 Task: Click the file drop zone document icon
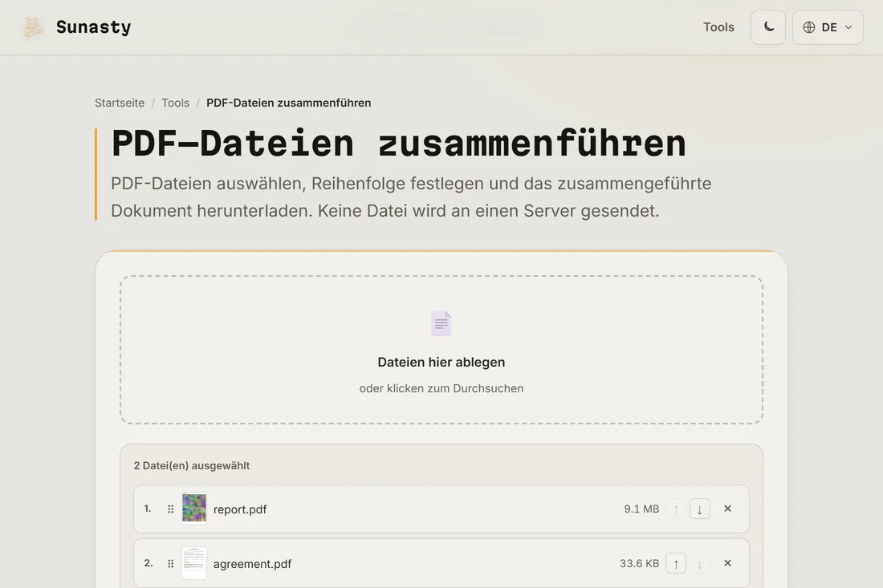pos(441,323)
